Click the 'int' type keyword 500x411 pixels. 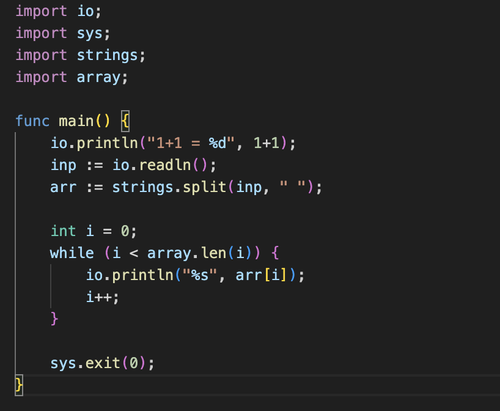pos(63,231)
